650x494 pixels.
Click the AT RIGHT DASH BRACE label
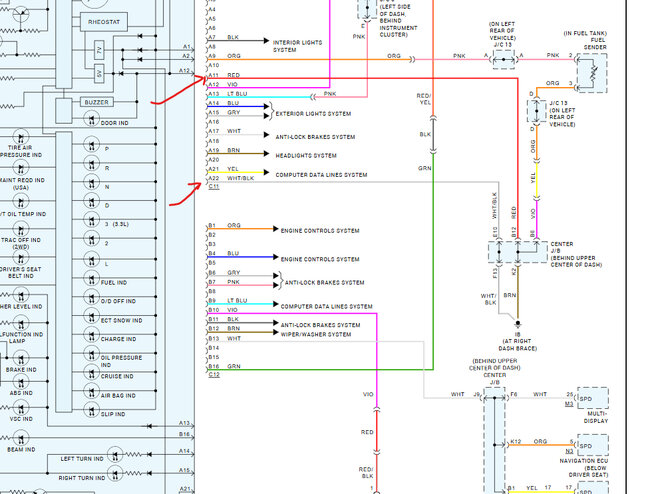[x=517, y=345]
